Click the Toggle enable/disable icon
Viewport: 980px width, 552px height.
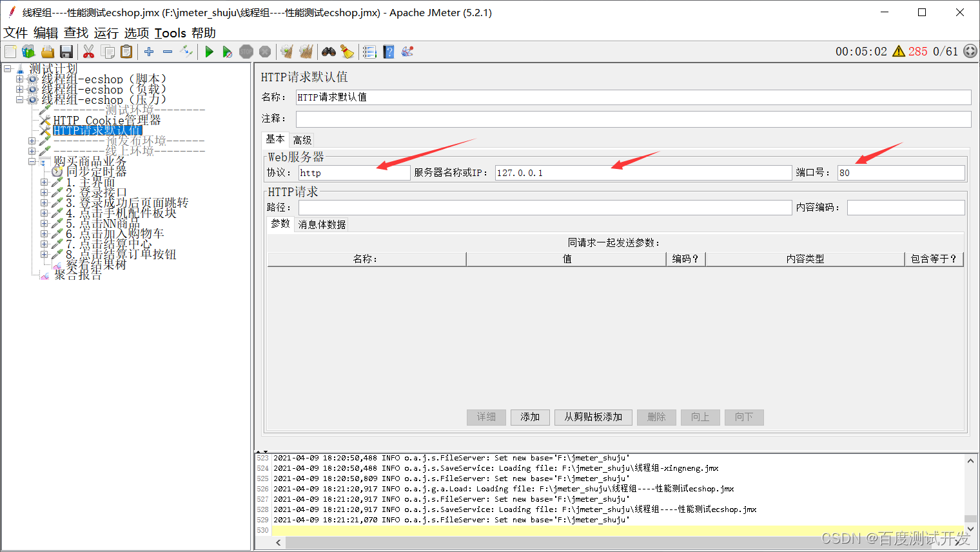(x=186, y=52)
